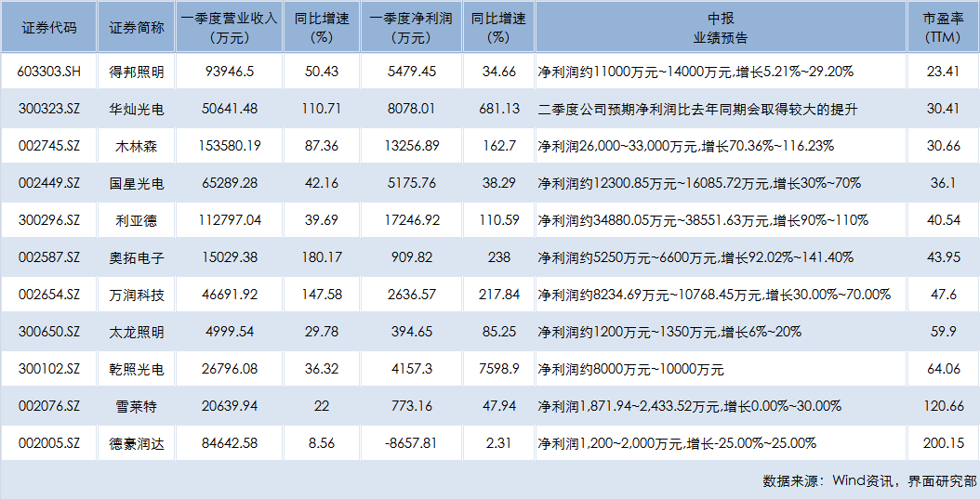Select stock code 300650.SZ
980x499 pixels.
click(48, 332)
